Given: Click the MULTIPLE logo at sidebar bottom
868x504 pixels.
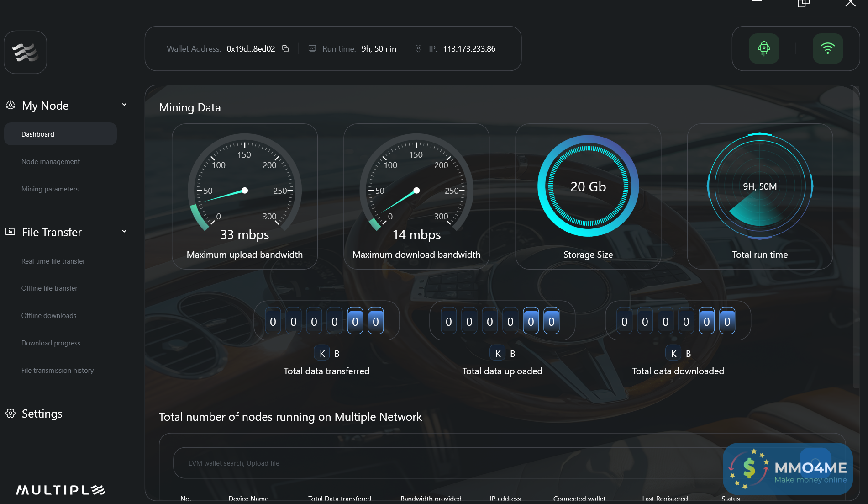Looking at the screenshot, I should coord(60,490).
